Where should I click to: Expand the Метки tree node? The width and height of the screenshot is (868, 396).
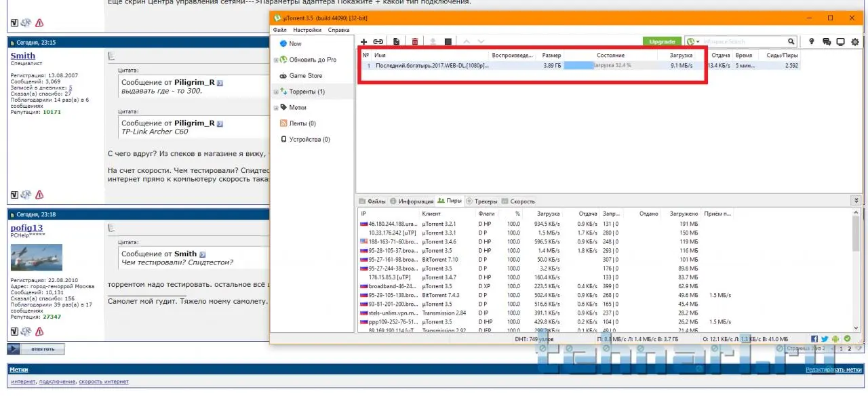[x=275, y=108]
